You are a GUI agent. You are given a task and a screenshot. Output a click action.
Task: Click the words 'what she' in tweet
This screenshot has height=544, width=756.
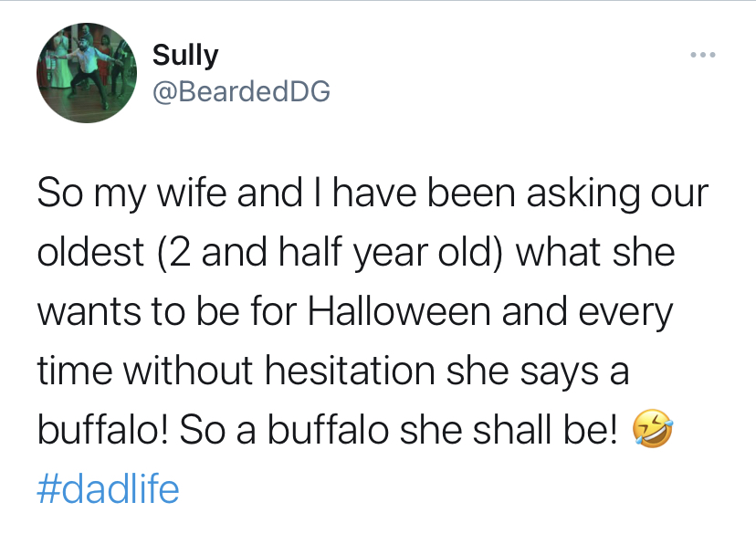pyautogui.click(x=595, y=253)
